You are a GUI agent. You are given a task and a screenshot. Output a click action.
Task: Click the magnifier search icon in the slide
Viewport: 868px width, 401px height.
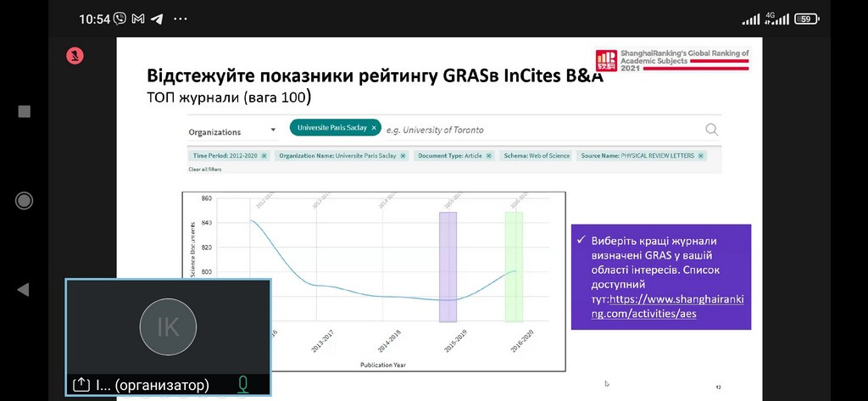711,130
